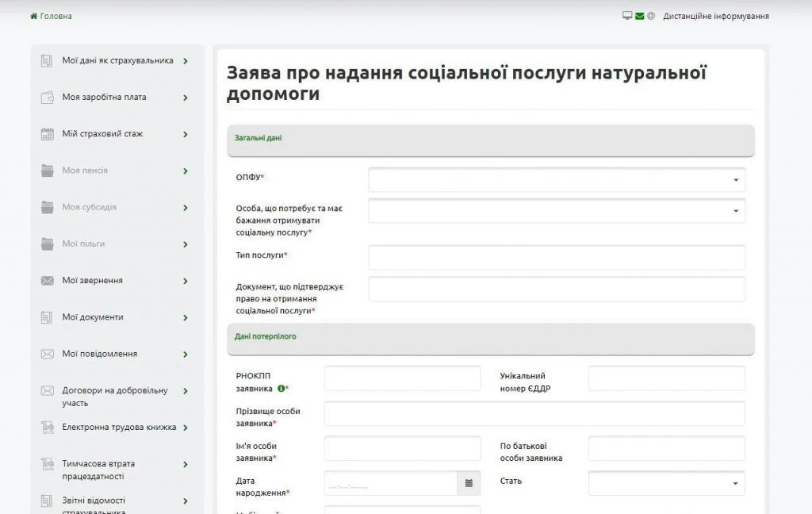Image resolution: width=812 pixels, height=514 pixels.
Task: Open Договори на добровільну участь section
Action: (115, 397)
